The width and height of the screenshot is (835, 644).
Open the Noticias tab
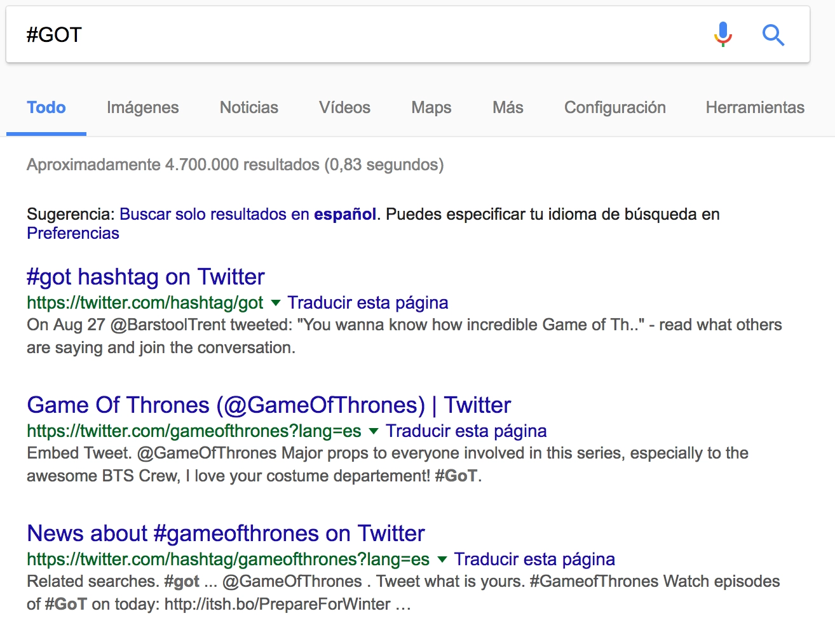(248, 107)
